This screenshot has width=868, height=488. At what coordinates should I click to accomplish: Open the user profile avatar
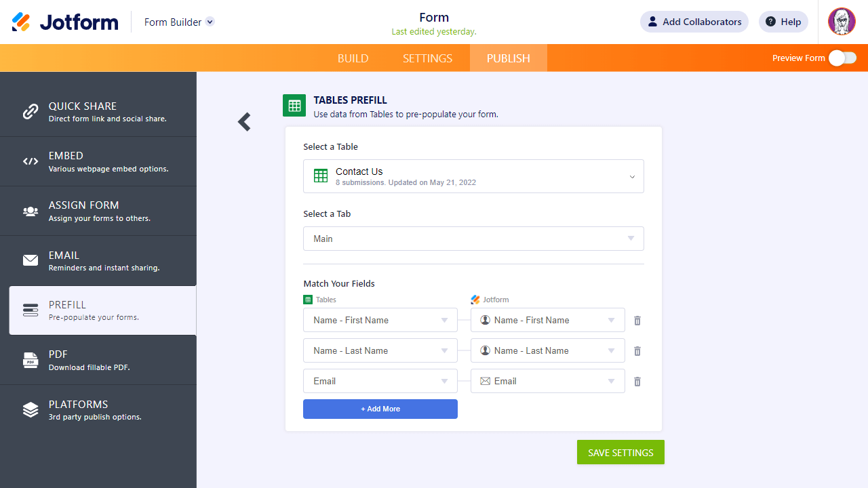click(x=842, y=22)
